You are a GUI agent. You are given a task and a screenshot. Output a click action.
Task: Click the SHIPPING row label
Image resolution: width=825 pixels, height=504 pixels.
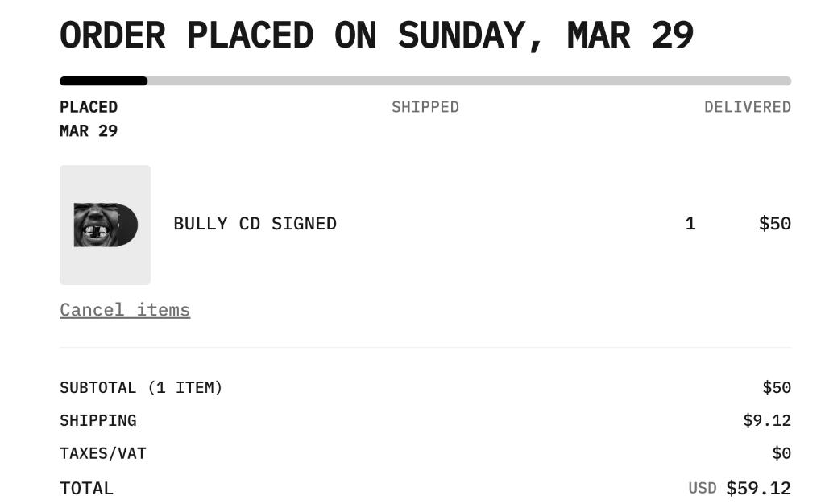coord(98,420)
